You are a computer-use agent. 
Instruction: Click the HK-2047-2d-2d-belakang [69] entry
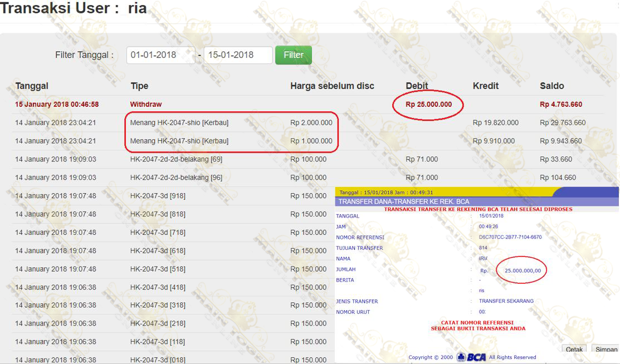(x=176, y=159)
